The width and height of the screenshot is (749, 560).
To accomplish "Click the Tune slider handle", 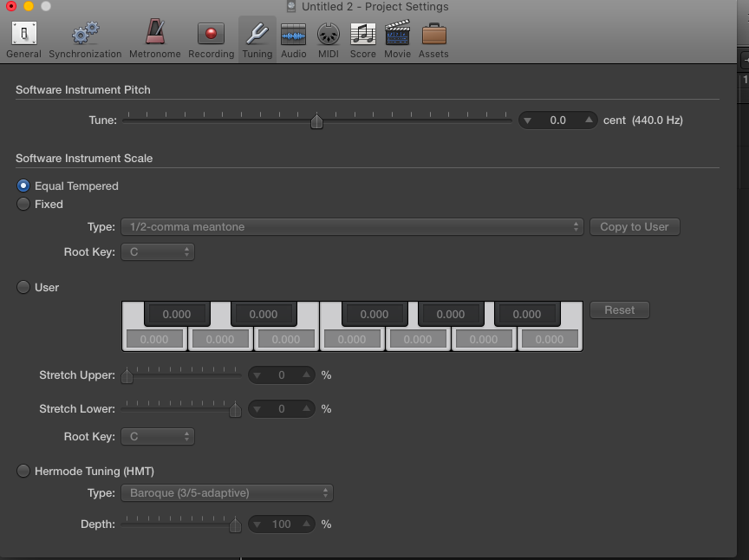I will pos(316,121).
